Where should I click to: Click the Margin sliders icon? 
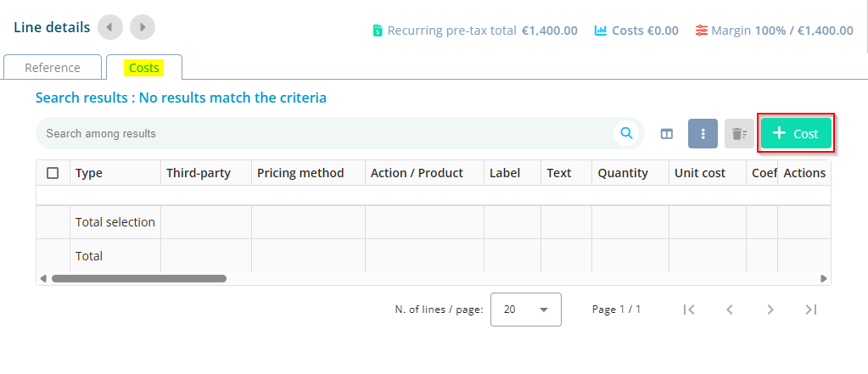click(701, 31)
